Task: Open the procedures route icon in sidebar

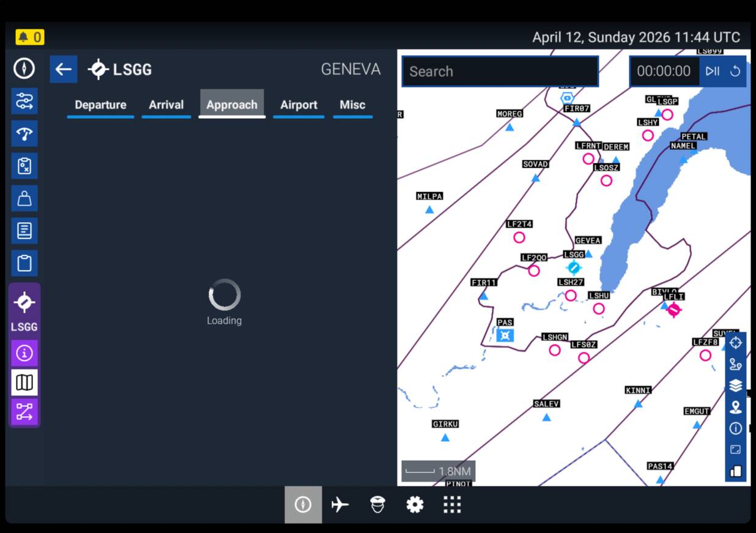Action: tap(24, 412)
